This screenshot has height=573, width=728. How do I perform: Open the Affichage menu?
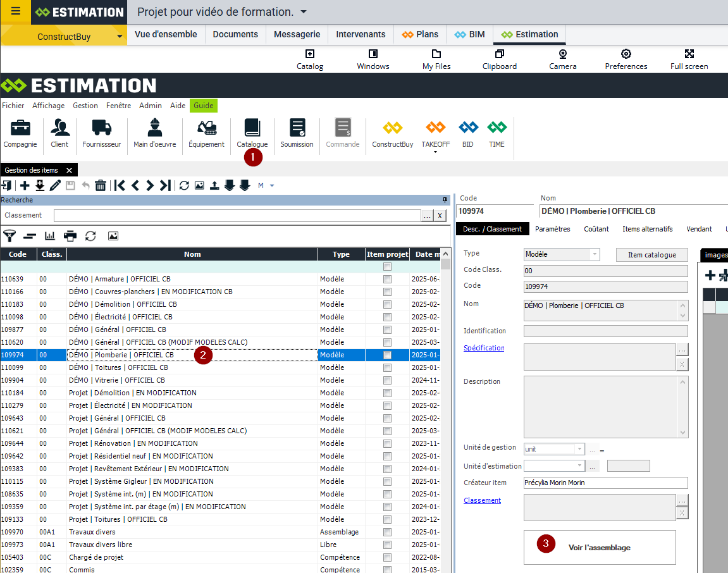click(x=48, y=106)
